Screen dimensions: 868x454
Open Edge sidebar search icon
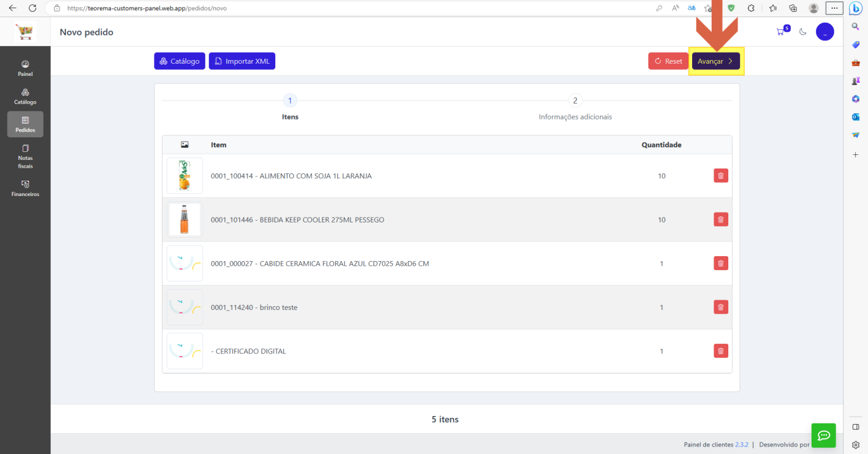856,26
